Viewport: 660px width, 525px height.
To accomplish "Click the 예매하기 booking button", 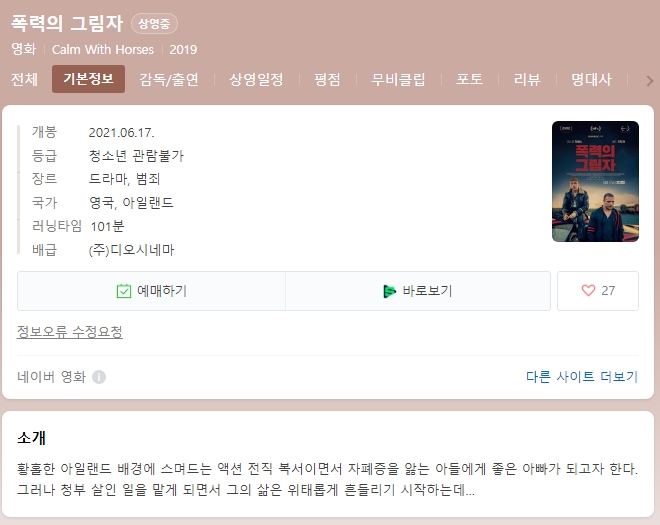I will click(x=151, y=291).
